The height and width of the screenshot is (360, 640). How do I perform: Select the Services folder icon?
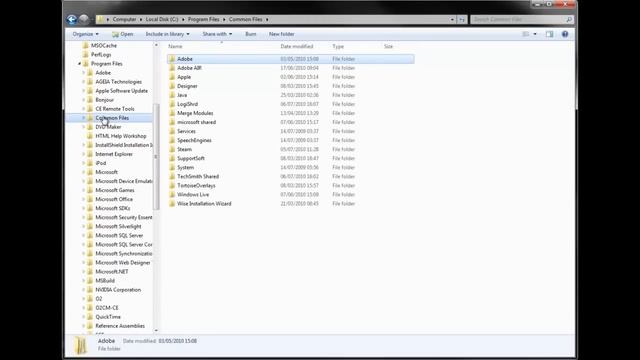pyautogui.click(x=172, y=131)
